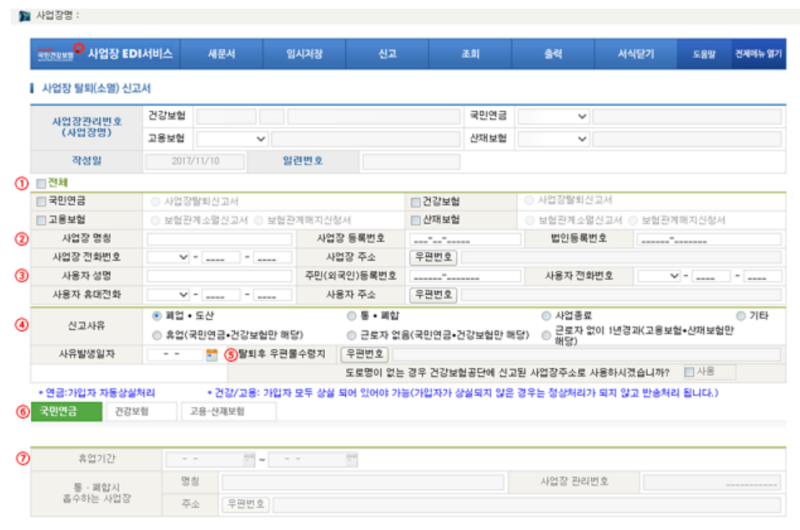Image resolution: width=800 pixels, height=530 pixels.
Task: Click 일련번호 input field
Action: pos(411,162)
